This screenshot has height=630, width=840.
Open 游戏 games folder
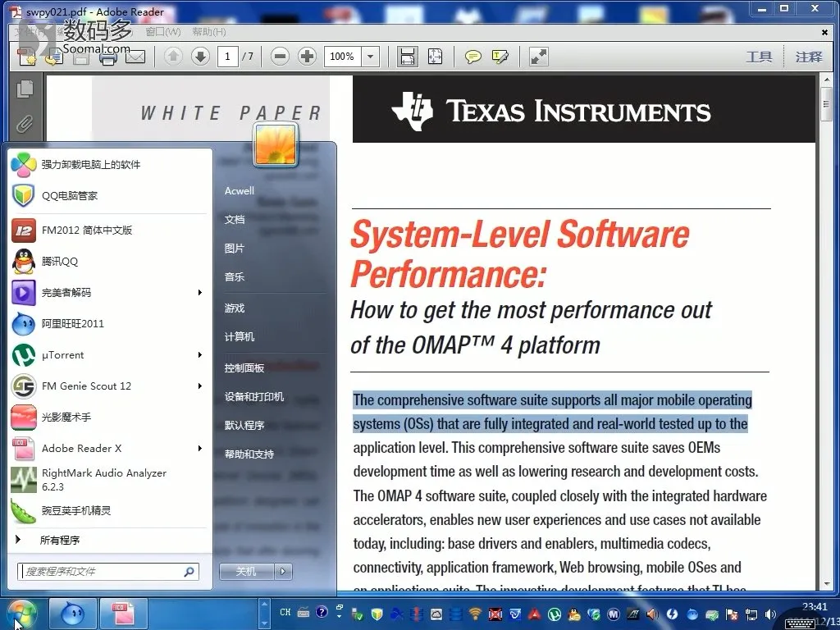point(235,308)
